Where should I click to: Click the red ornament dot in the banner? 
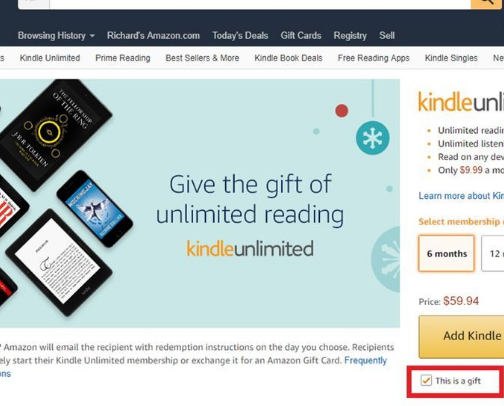coord(342,111)
